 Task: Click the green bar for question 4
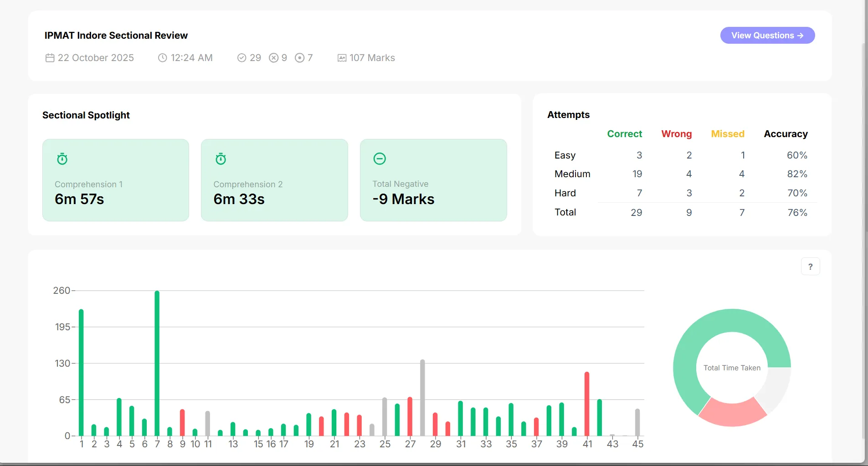pos(119,417)
